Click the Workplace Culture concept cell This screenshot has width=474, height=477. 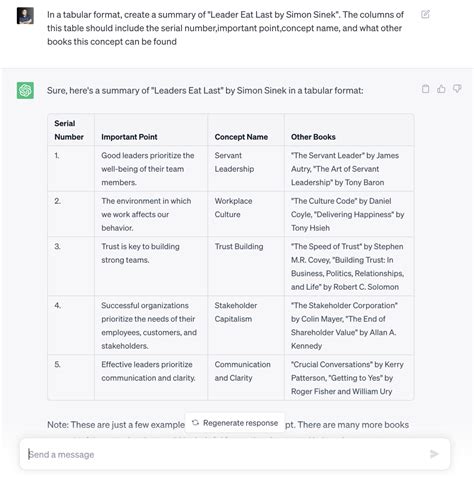(x=246, y=214)
